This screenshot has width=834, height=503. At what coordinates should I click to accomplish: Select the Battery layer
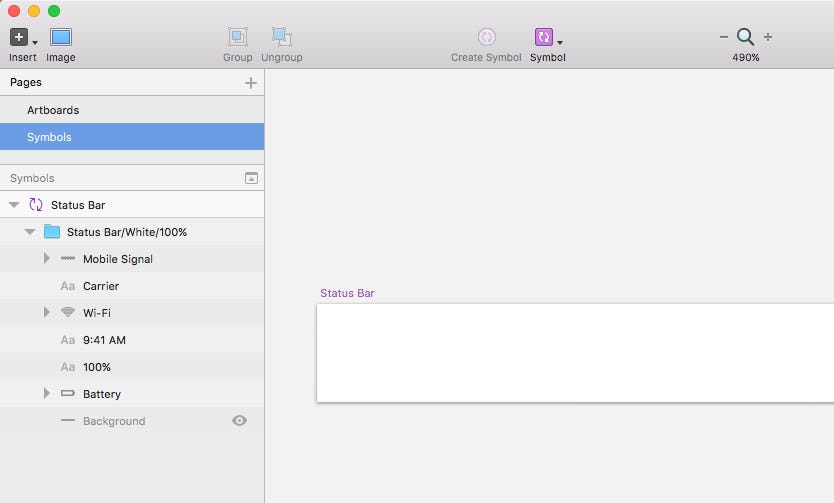coord(132,394)
